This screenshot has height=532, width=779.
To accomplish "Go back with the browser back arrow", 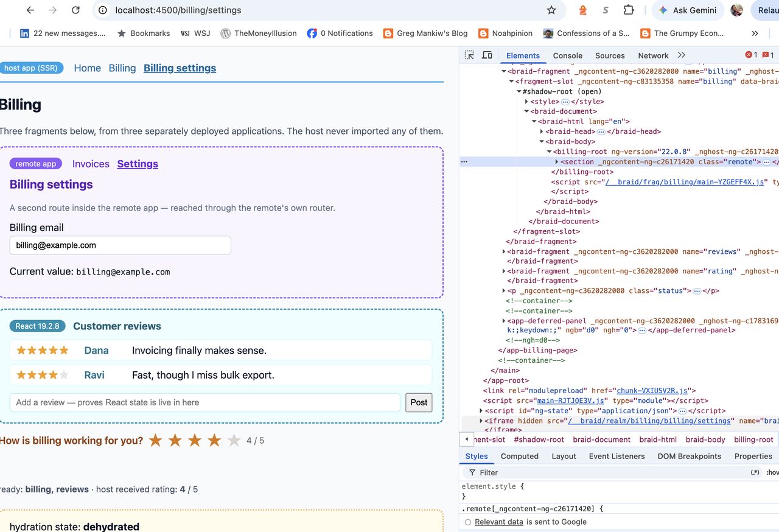I will coord(30,10).
